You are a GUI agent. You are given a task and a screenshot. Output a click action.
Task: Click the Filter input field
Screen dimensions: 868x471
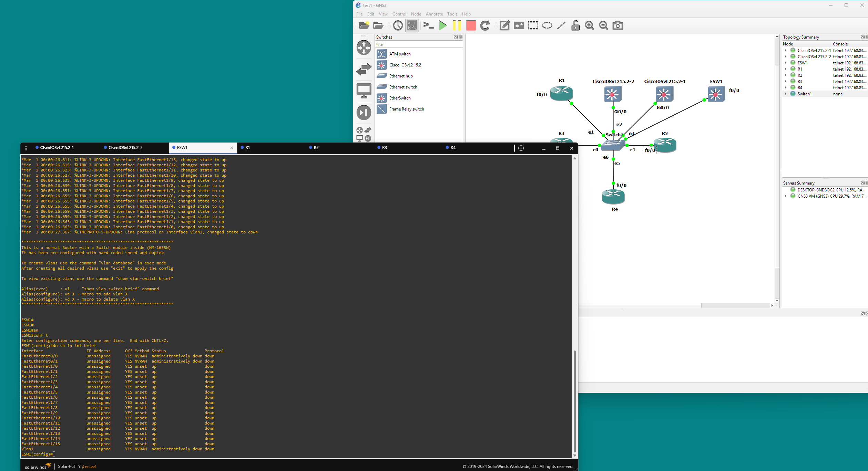[419, 44]
